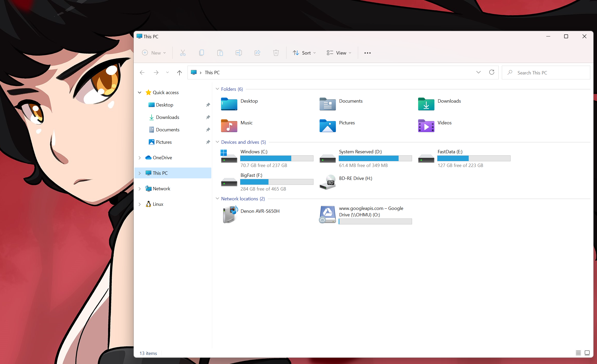The height and width of the screenshot is (364, 597).
Task: Open the See more ellipsis menu
Action: (367, 53)
